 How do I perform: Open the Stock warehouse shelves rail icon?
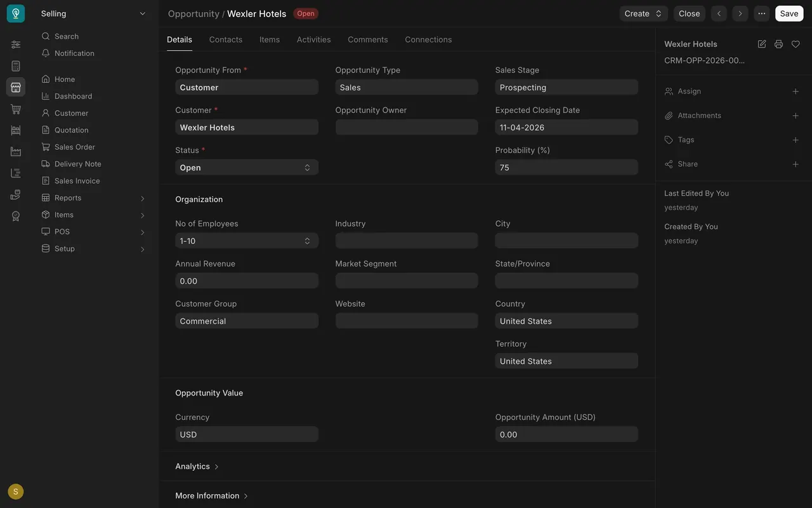[16, 130]
